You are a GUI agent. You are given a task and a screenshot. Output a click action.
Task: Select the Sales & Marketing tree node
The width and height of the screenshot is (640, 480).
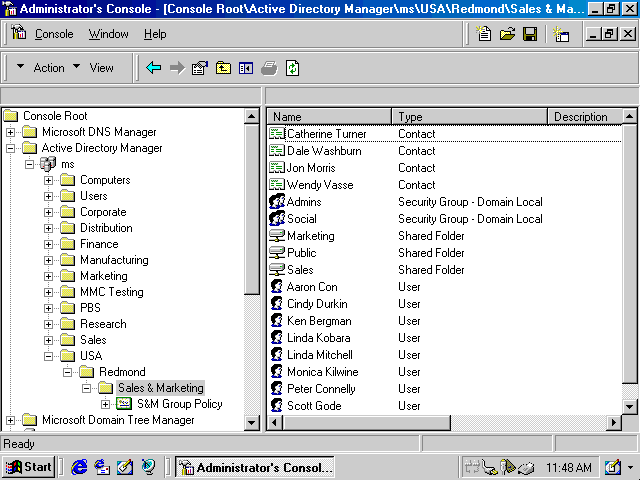point(160,388)
